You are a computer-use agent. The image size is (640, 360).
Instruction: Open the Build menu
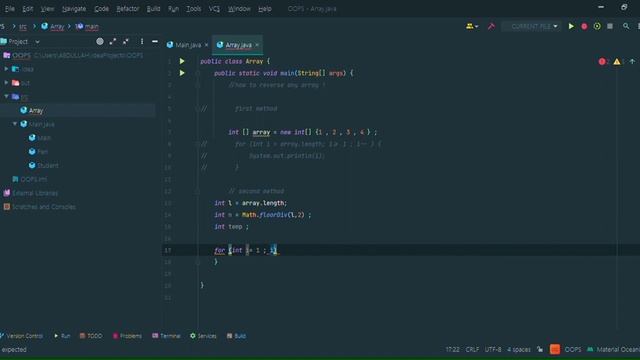point(153,9)
